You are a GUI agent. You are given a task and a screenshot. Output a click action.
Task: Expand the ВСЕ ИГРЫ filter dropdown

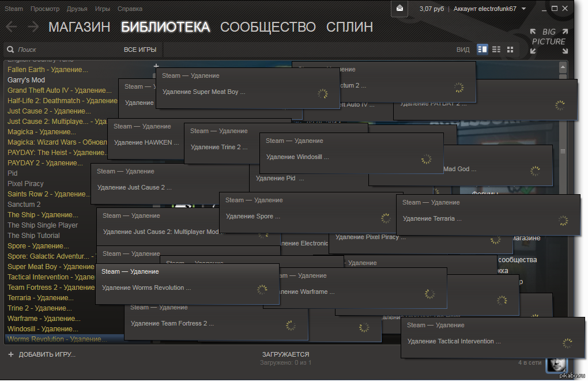click(x=140, y=50)
